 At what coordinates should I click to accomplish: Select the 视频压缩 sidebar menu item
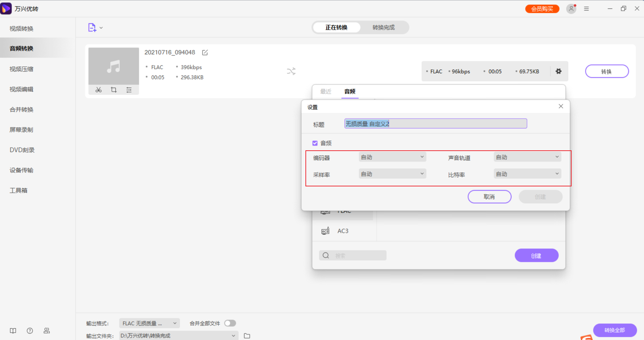coord(20,69)
